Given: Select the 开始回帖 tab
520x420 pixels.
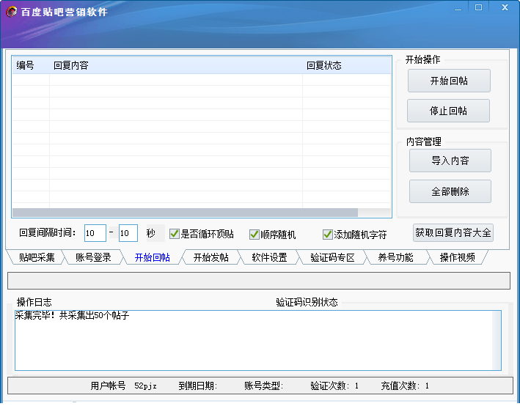Looking at the screenshot, I should (153, 257).
